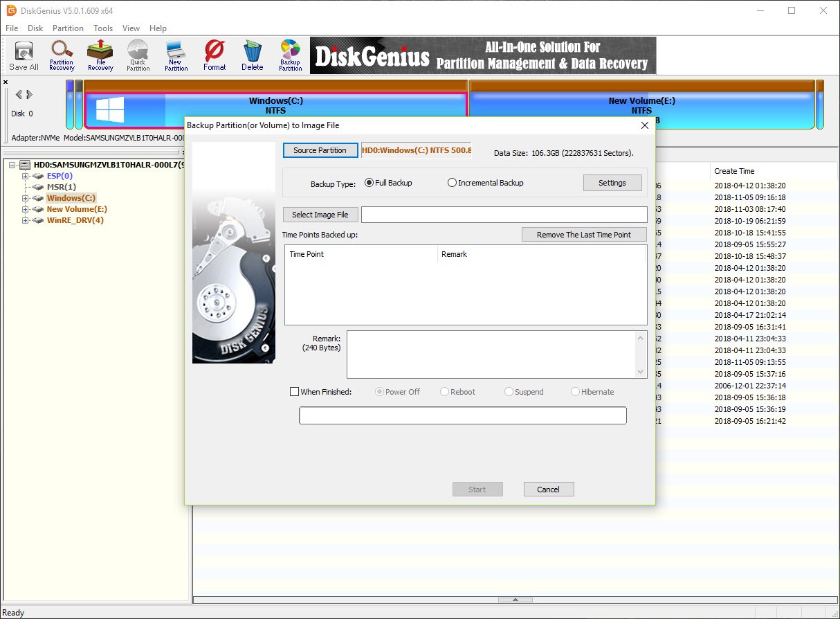The width and height of the screenshot is (840, 619).
Task: Launch the File Recovery tool
Action: [100, 55]
